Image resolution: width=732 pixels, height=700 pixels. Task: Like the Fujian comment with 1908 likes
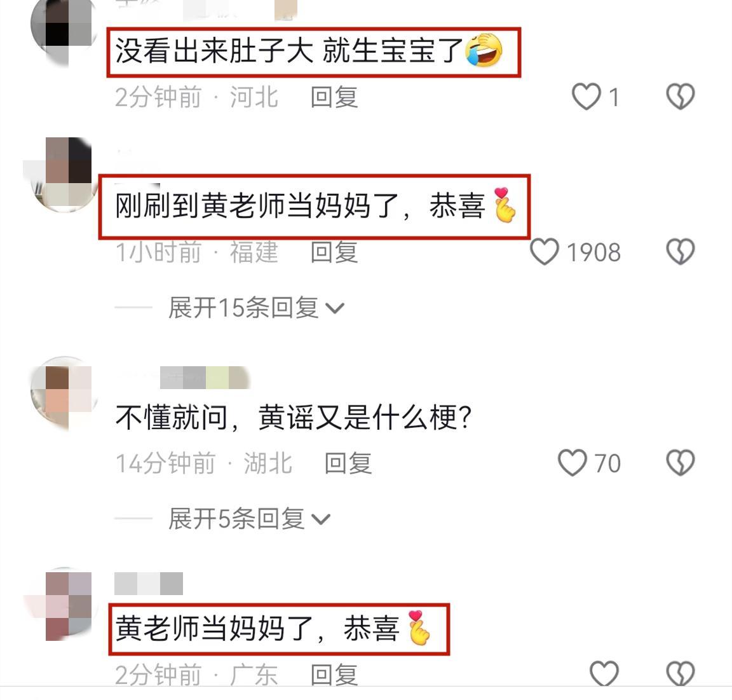pos(545,252)
